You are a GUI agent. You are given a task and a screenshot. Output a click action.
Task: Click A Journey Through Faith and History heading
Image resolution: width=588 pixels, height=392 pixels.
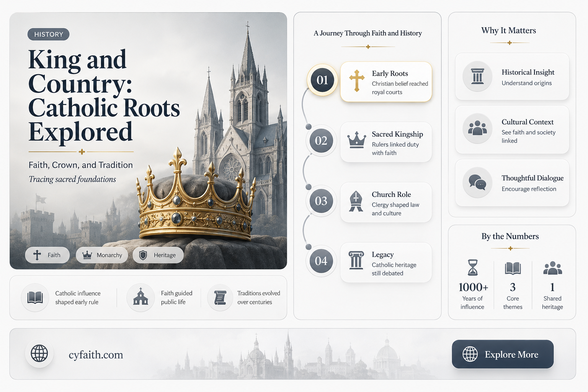coord(367,33)
